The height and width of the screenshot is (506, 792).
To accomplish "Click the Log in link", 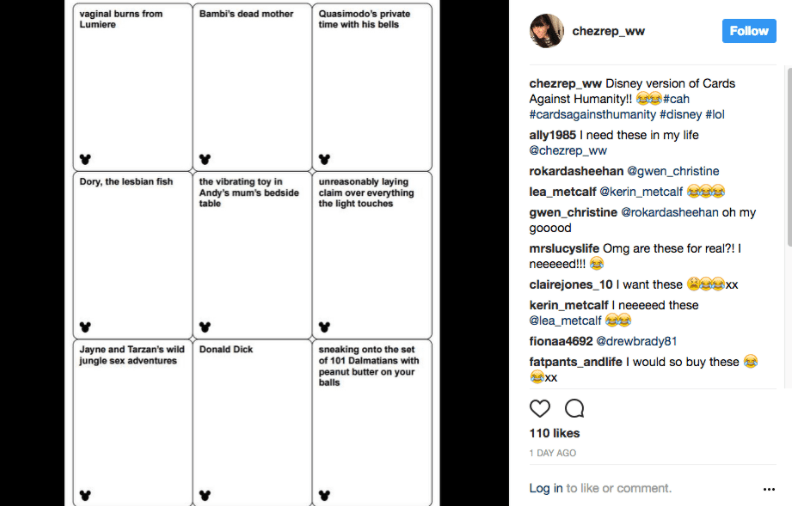I will [546, 488].
